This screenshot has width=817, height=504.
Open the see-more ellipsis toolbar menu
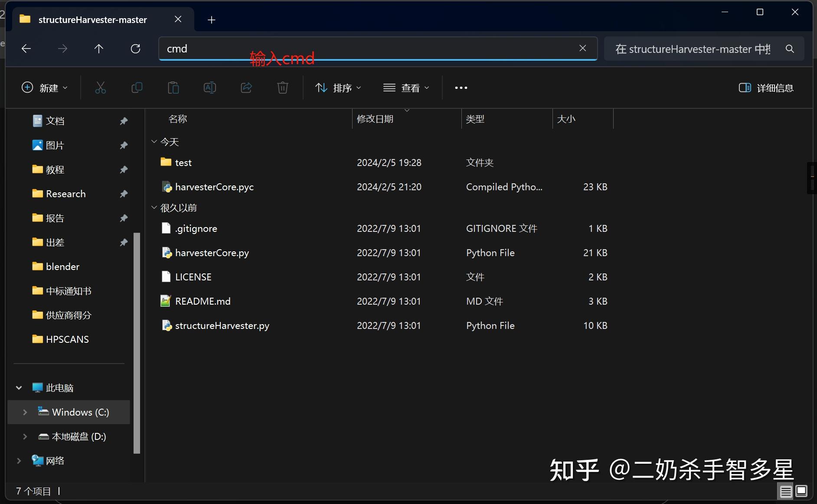coord(461,88)
